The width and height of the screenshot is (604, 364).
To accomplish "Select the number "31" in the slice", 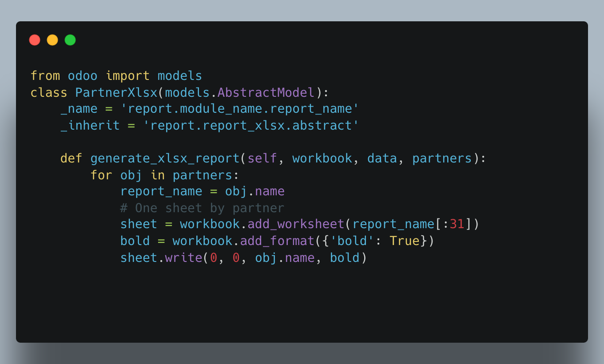I will coord(457,224).
